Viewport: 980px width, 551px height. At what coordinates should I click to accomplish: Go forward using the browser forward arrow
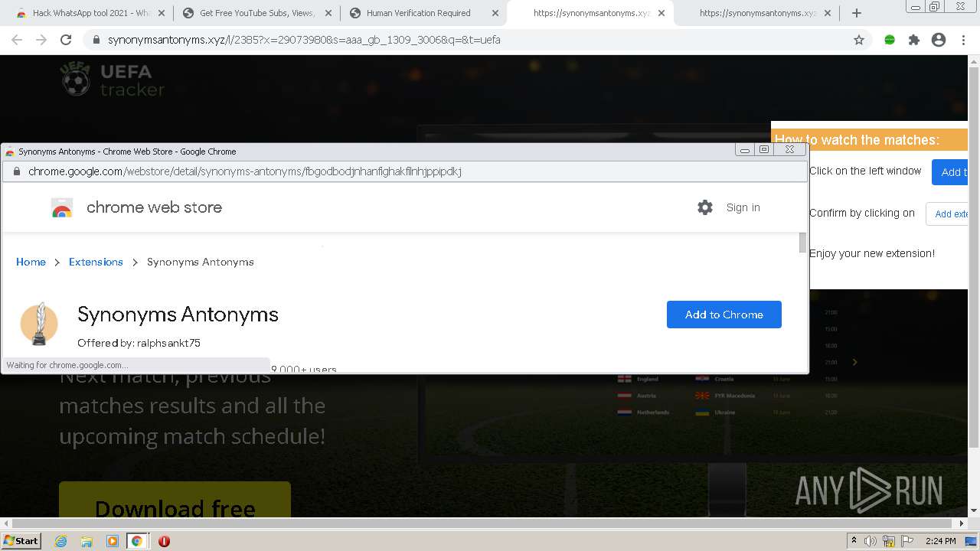pyautogui.click(x=41, y=40)
